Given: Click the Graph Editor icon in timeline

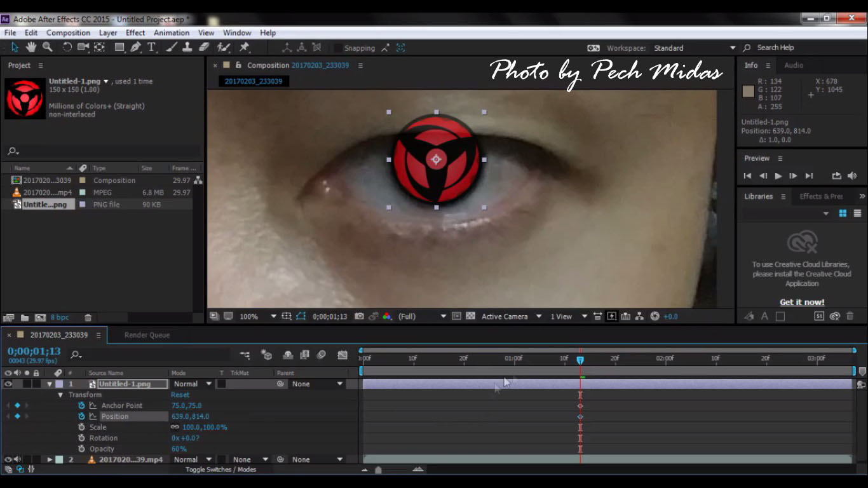Looking at the screenshot, I should (342, 355).
